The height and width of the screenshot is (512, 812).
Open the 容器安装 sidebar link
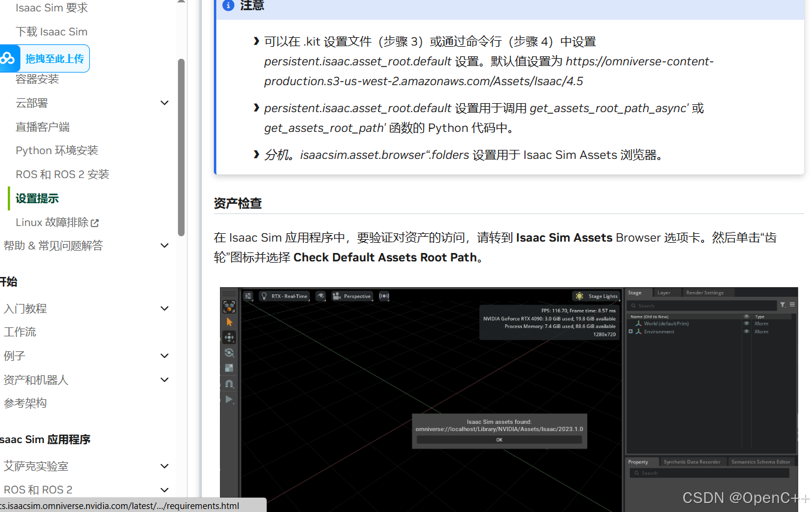(x=37, y=79)
